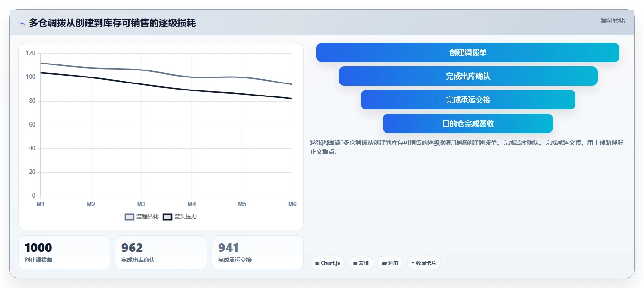
Task: Open the 962 完成出库确认 stat card
Action: [161, 252]
